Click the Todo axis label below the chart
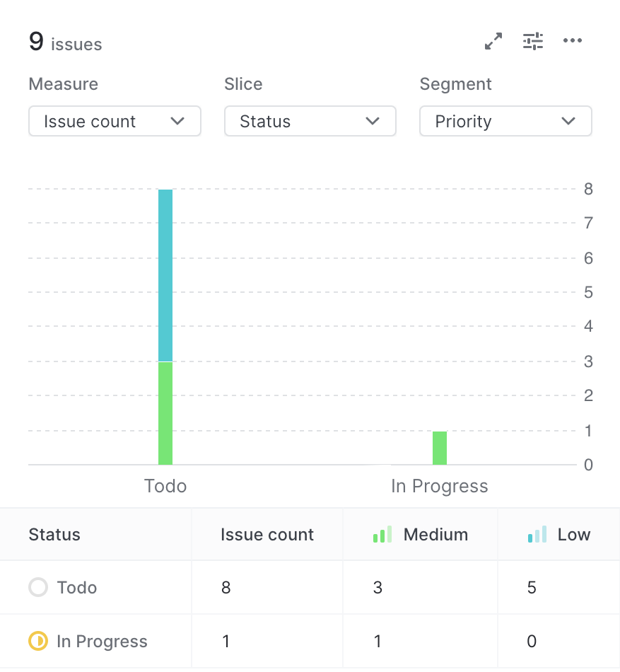The height and width of the screenshot is (672, 620). [x=165, y=486]
